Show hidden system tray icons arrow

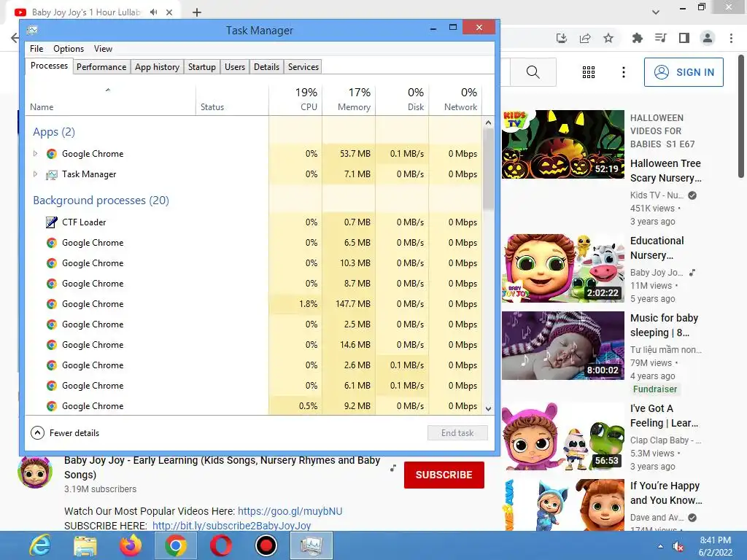[660, 546]
